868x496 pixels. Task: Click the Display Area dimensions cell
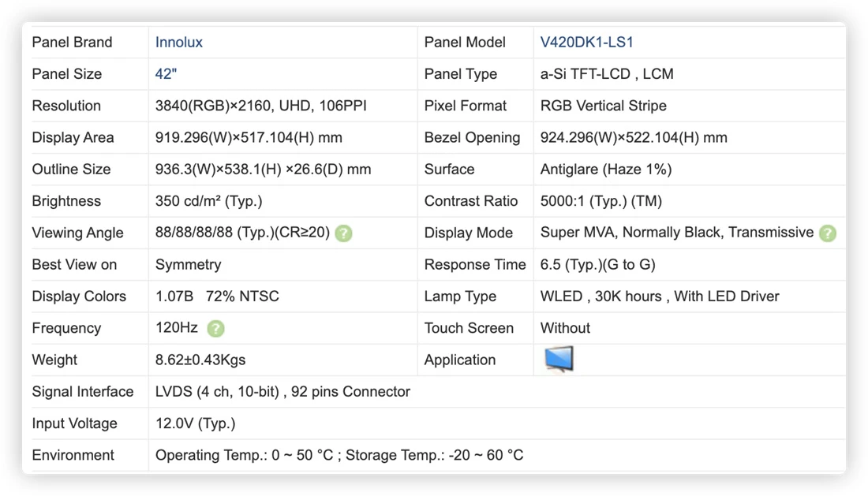tap(249, 137)
